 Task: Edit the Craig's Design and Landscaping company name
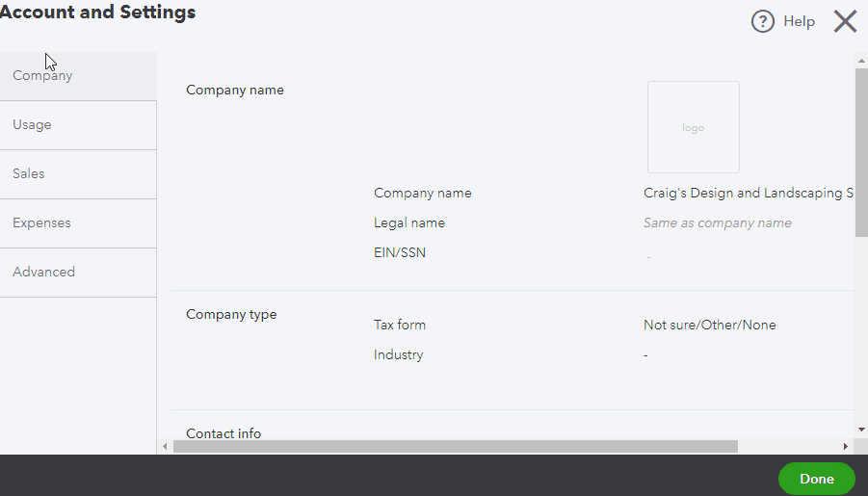click(x=748, y=193)
